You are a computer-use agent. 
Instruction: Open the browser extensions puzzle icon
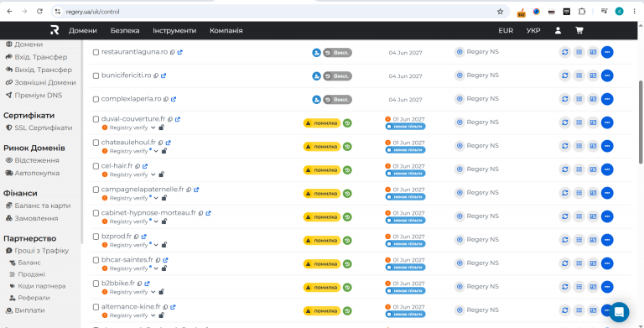[582, 12]
